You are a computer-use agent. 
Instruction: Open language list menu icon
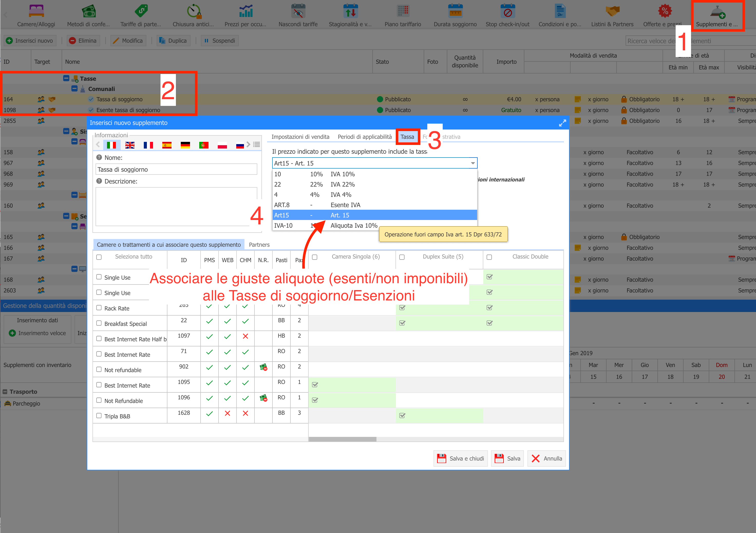tap(257, 144)
